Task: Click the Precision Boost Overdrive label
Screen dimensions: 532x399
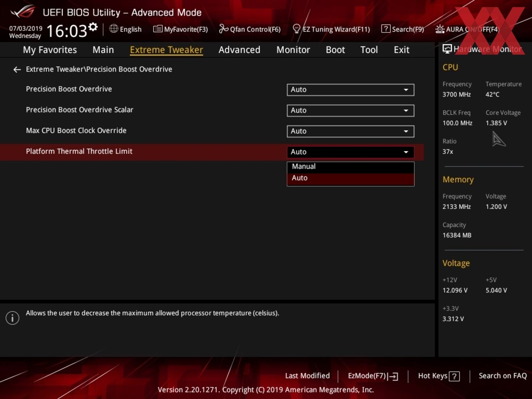Action: 69,89
